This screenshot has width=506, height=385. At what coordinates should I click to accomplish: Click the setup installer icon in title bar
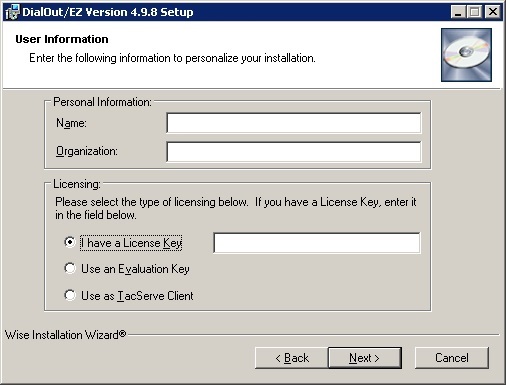pyautogui.click(x=13, y=12)
